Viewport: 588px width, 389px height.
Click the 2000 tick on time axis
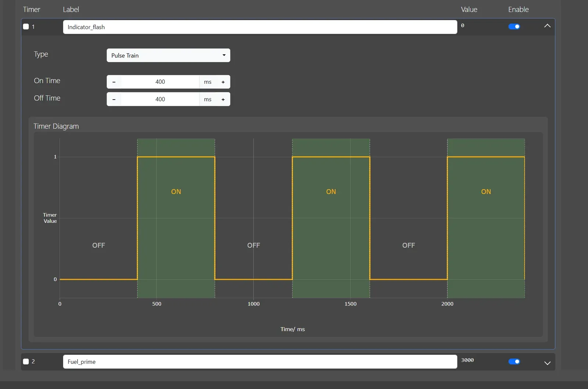point(447,304)
